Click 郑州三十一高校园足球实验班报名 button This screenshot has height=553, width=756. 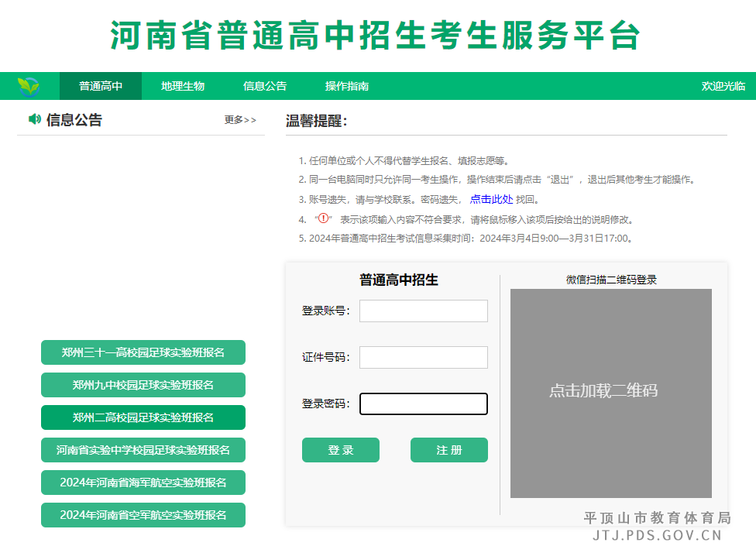pyautogui.click(x=143, y=352)
